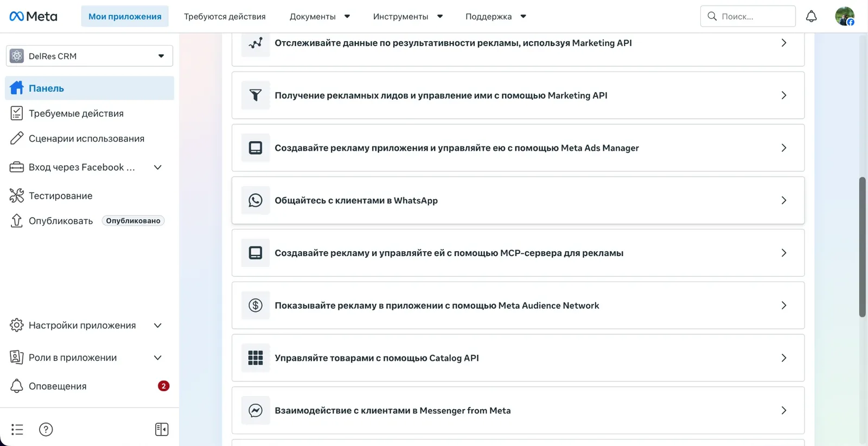Click the Meta logo
The height and width of the screenshot is (446, 868).
[33, 16]
